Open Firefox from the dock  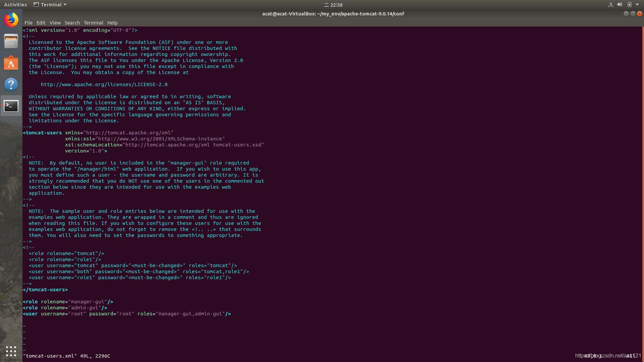pos(11,20)
